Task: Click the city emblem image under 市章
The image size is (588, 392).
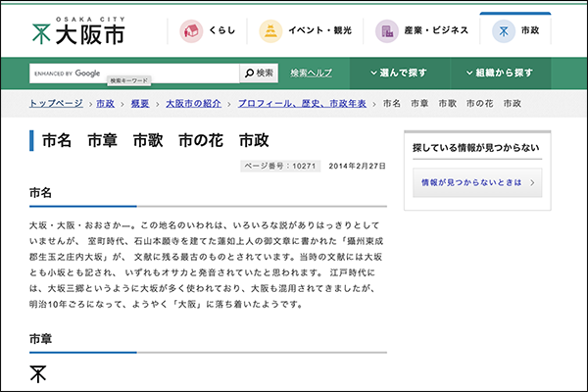Action: click(x=38, y=374)
